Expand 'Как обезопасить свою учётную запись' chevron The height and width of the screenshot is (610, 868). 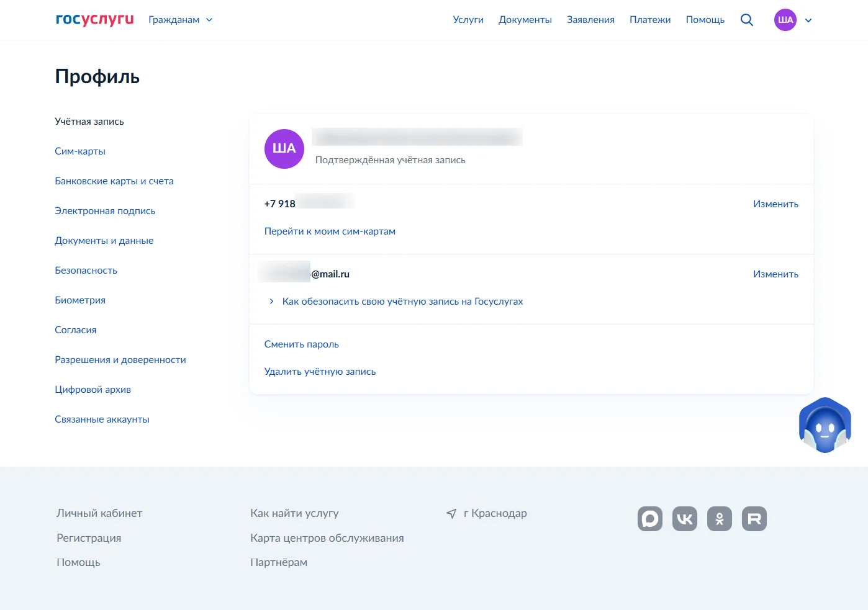click(x=271, y=302)
